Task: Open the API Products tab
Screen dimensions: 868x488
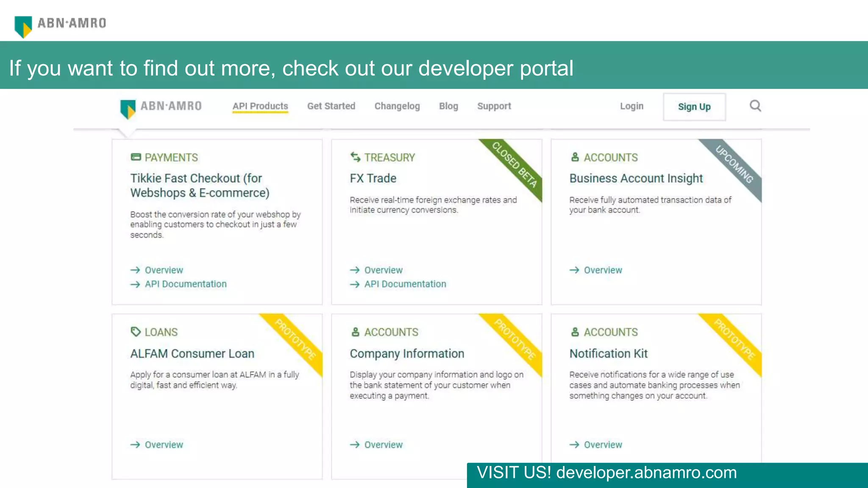Action: pos(260,106)
